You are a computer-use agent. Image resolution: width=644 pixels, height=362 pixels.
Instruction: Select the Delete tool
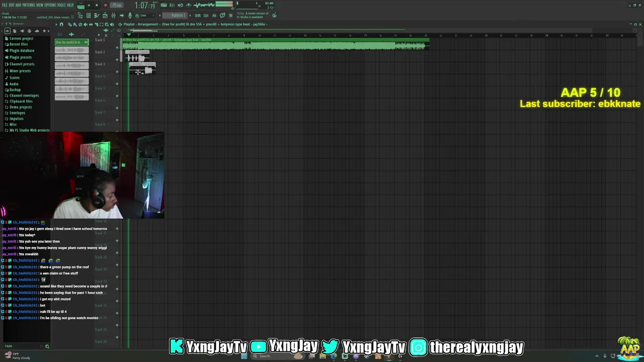(x=80, y=24)
